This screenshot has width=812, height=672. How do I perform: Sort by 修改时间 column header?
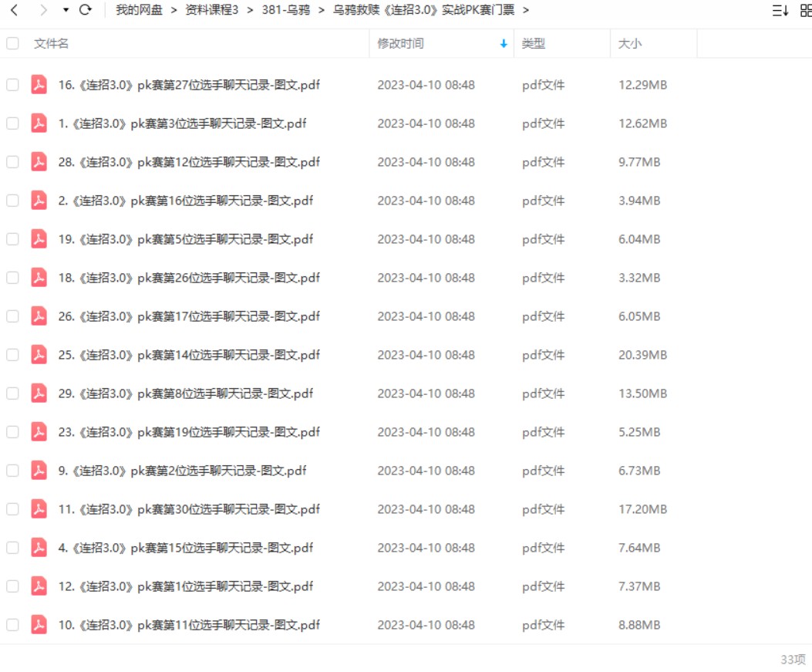[x=400, y=43]
